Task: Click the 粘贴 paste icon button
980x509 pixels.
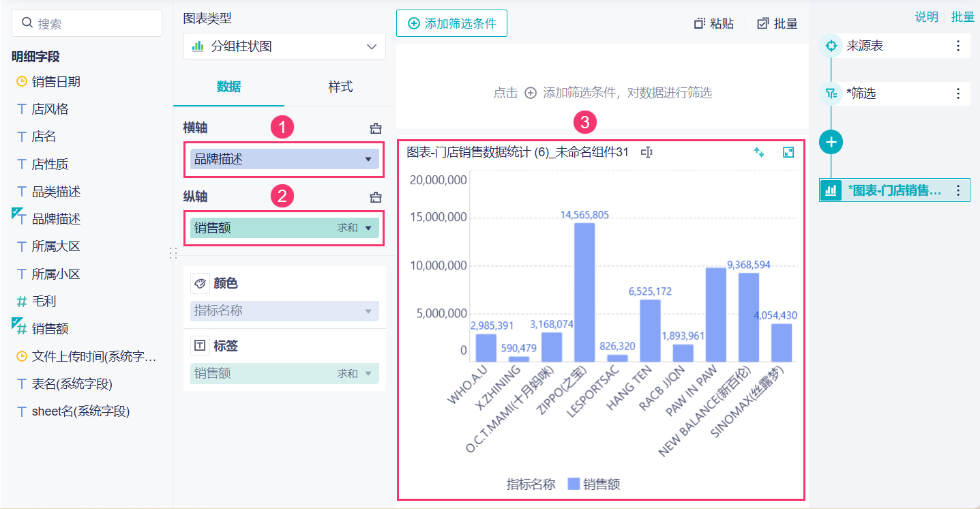Action: tap(713, 24)
